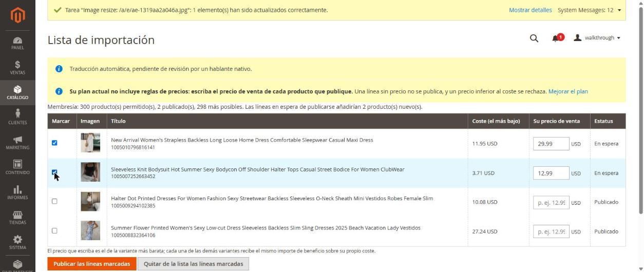The width and height of the screenshot is (644, 272).
Task: Check the Halter Dot Printed Dresses row
Action: (x=54, y=201)
